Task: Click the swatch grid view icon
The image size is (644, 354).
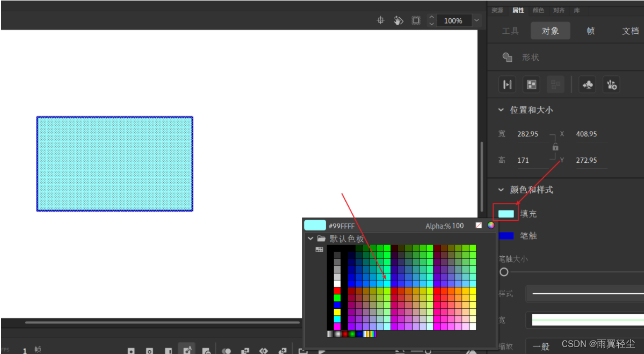Action: (x=319, y=249)
